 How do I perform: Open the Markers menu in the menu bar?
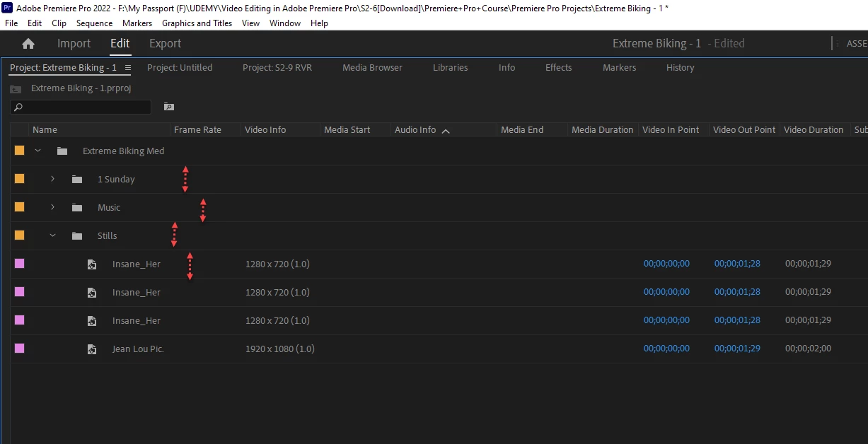(137, 23)
